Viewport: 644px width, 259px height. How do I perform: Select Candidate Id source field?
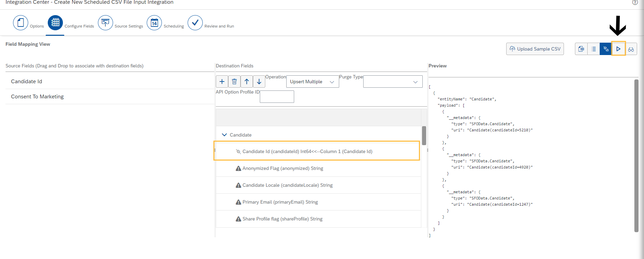(x=110, y=82)
